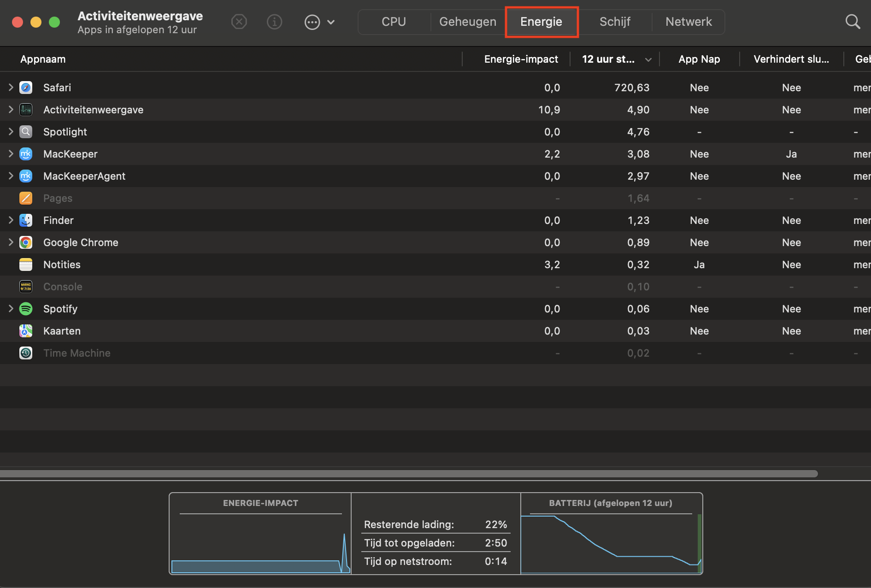
Task: Select the Pages row in list
Action: (230, 198)
